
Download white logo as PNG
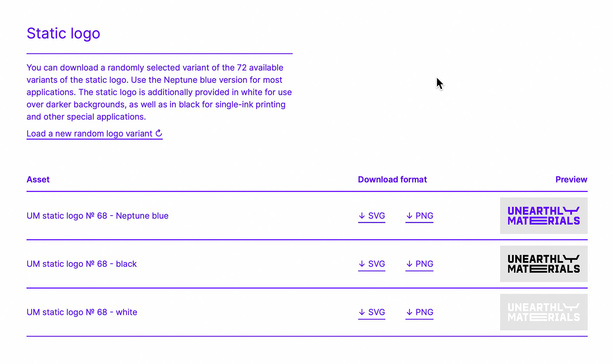click(424, 312)
